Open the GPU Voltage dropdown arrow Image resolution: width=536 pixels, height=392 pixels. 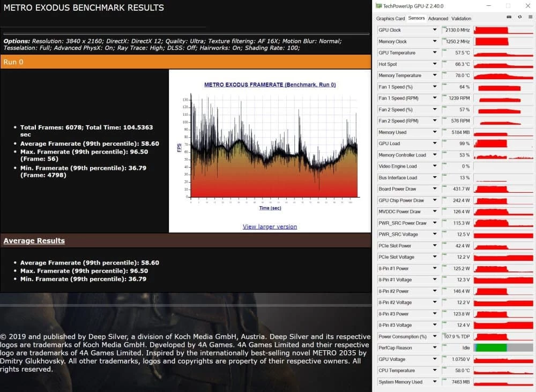pos(435,359)
